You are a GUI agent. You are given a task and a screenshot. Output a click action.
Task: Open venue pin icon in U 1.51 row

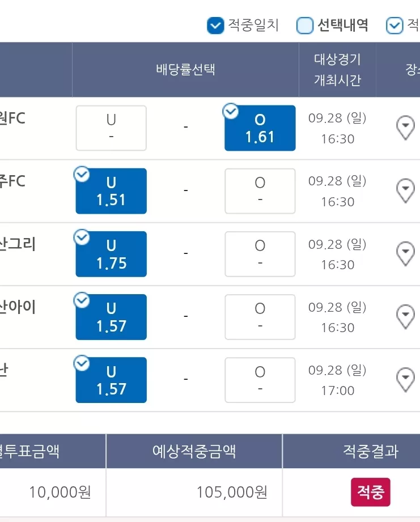[x=405, y=191]
